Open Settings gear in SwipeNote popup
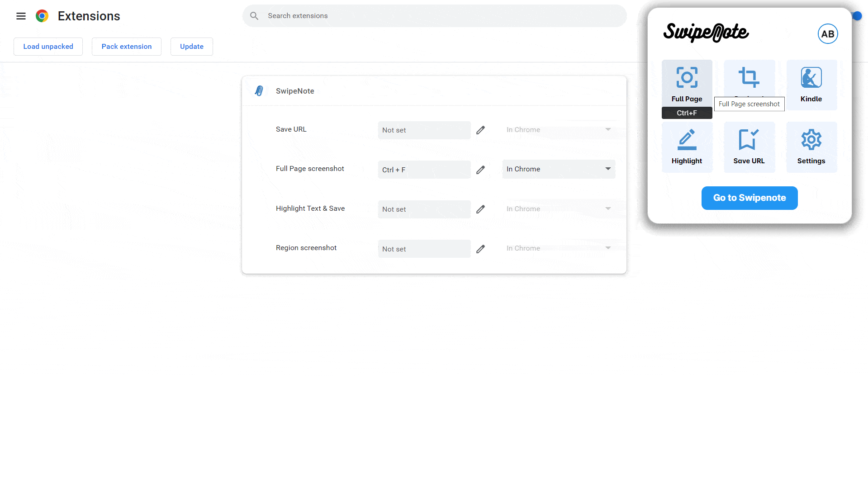 pos(811,147)
